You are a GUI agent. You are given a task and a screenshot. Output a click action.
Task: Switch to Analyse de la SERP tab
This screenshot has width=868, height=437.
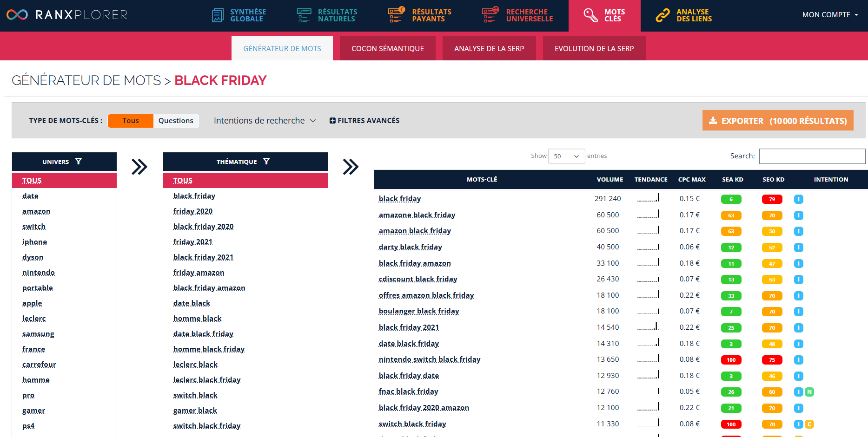tap(489, 48)
